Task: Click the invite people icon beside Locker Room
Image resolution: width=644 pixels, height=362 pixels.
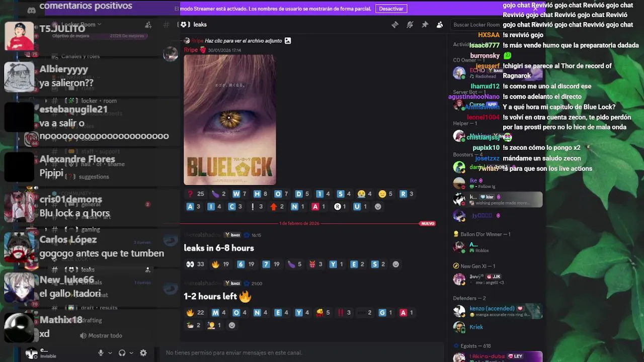Action: pos(148,25)
